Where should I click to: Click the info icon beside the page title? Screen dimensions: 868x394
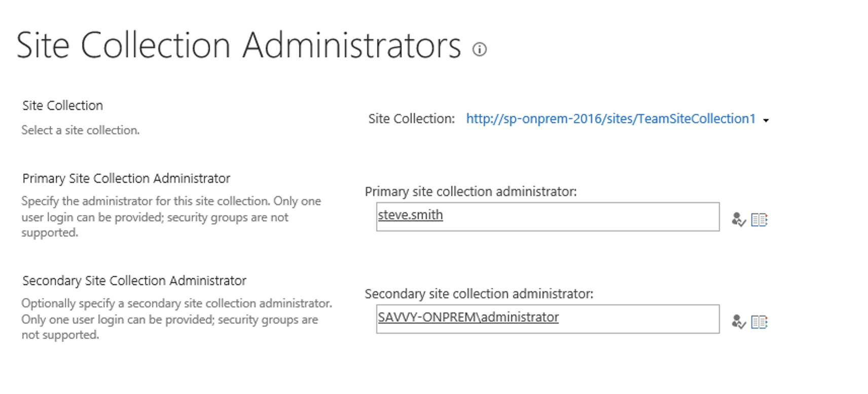479,49
